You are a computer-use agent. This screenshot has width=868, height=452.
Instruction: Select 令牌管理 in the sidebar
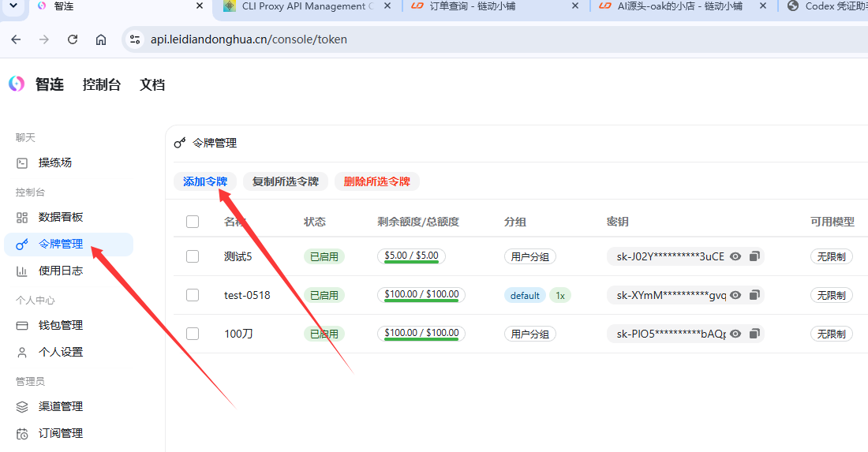click(x=69, y=244)
